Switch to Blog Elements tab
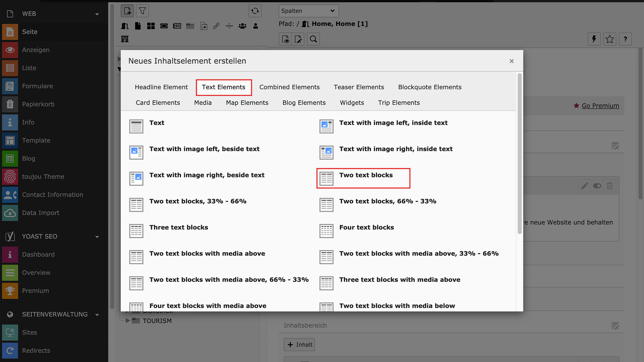The width and height of the screenshot is (644, 362). pyautogui.click(x=304, y=103)
